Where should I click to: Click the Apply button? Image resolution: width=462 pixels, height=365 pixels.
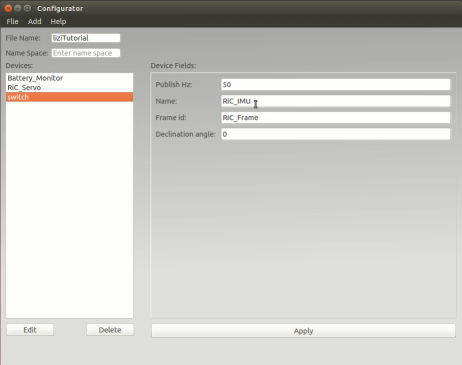click(x=303, y=331)
